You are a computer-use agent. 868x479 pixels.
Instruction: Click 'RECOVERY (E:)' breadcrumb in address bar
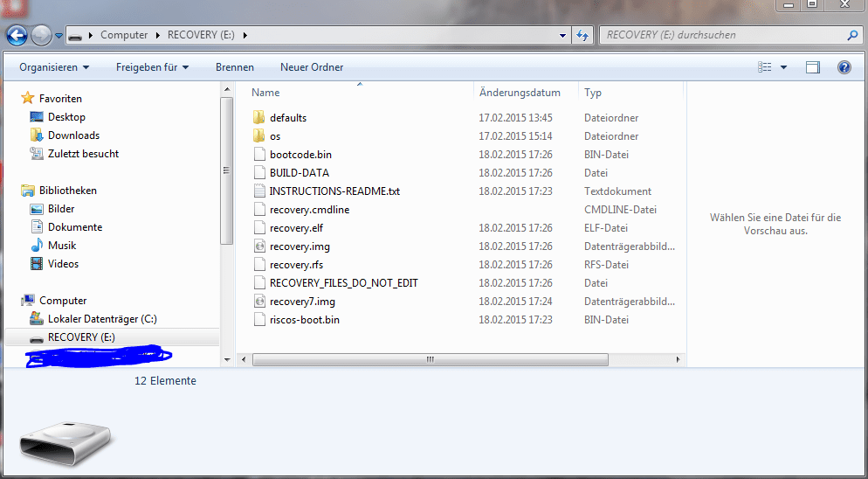201,35
